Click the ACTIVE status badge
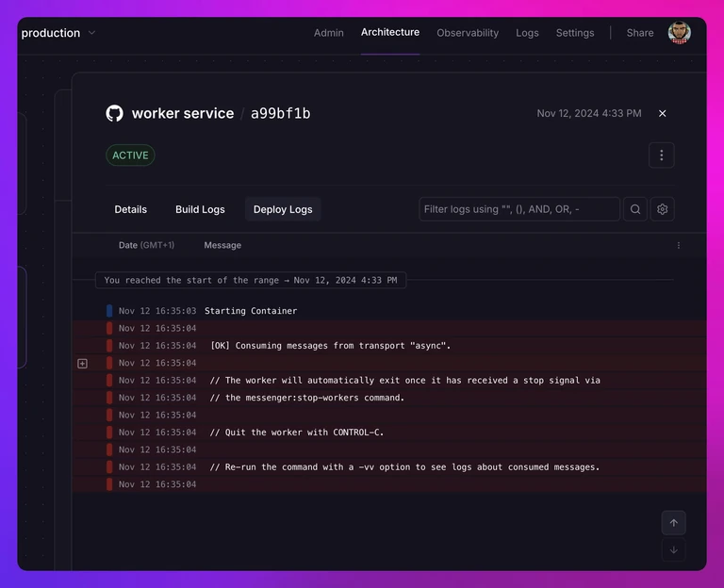 130,155
